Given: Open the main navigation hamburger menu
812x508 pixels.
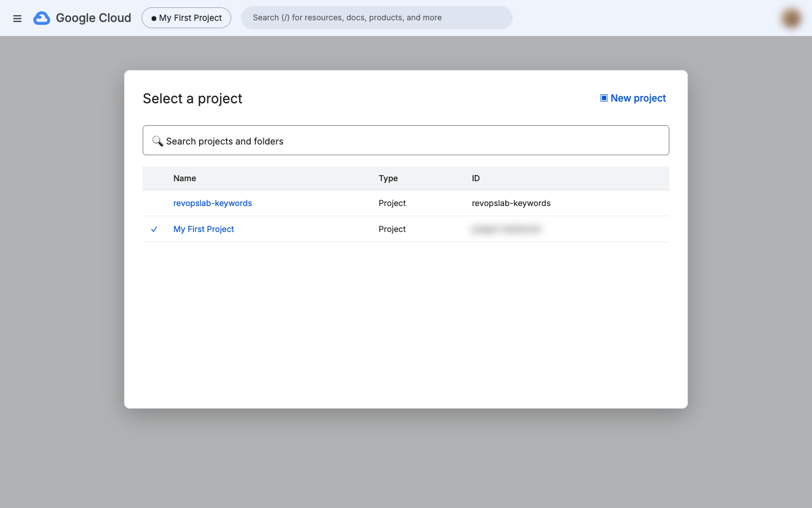Looking at the screenshot, I should click(x=17, y=19).
